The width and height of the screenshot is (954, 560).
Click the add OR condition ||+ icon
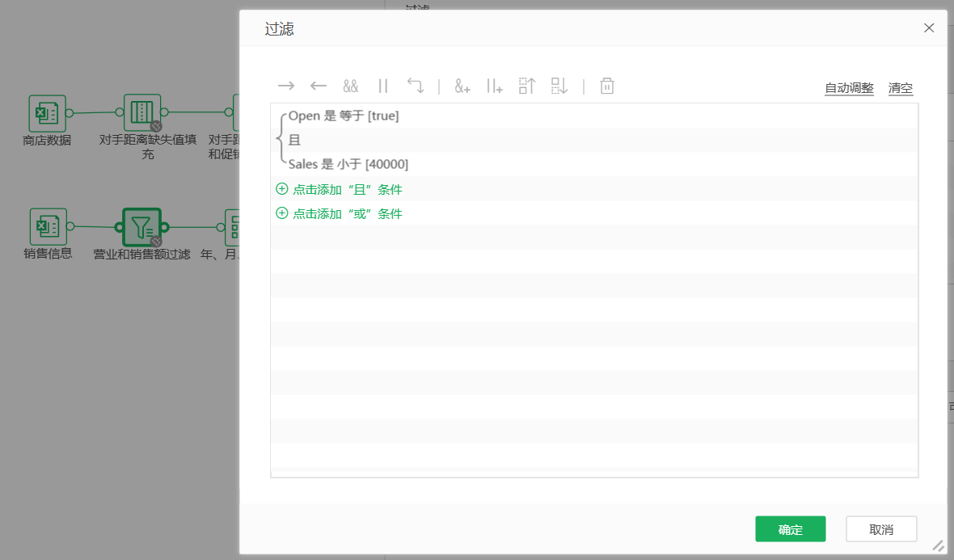(495, 86)
